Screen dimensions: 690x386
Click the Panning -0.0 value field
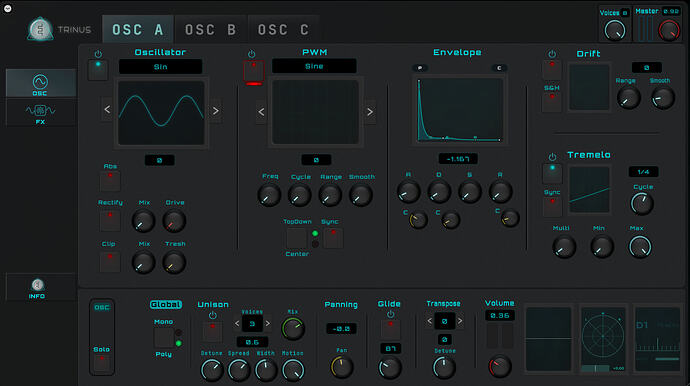click(x=341, y=328)
